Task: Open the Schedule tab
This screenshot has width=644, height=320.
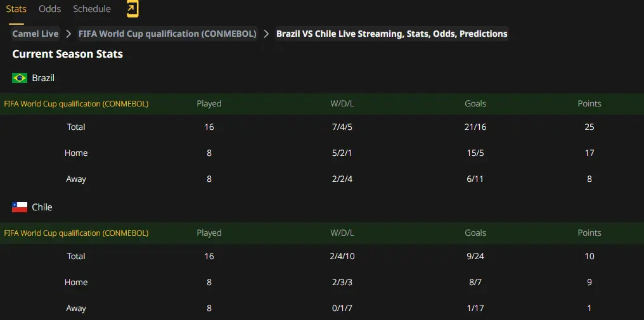Action: (92, 9)
